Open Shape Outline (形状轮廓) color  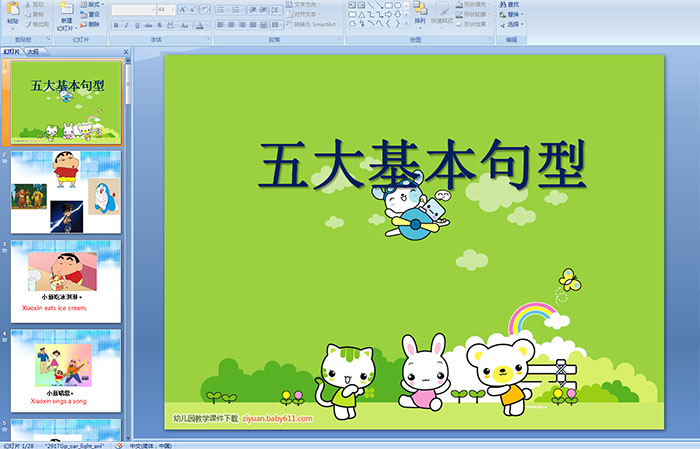pyautogui.click(x=473, y=14)
